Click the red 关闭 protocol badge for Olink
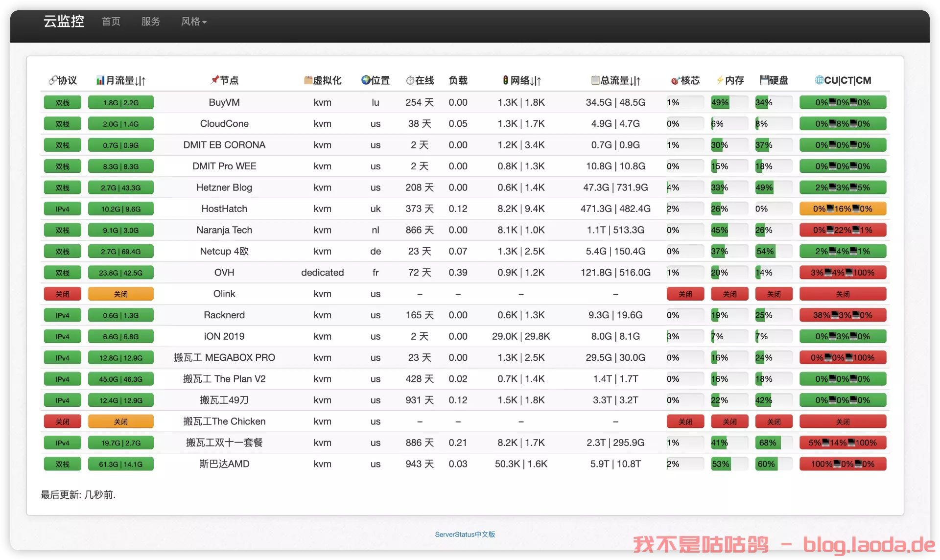This screenshot has height=560, width=940. coord(62,294)
